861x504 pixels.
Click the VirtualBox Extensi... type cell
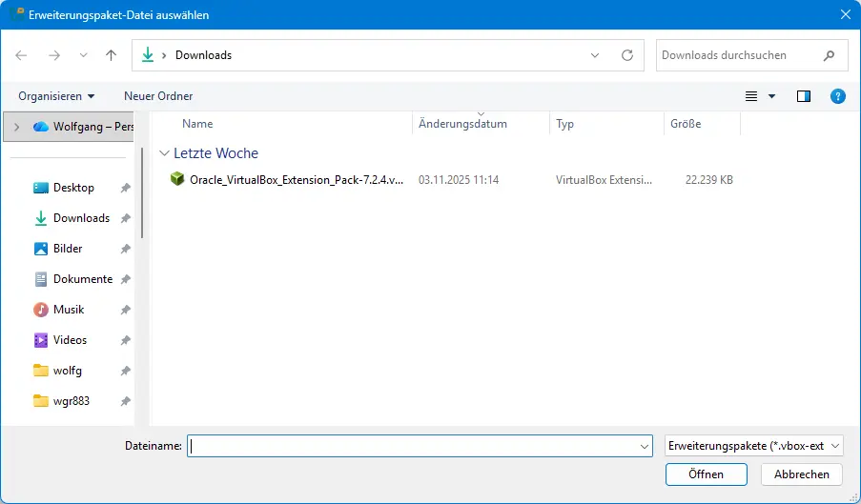(x=604, y=180)
